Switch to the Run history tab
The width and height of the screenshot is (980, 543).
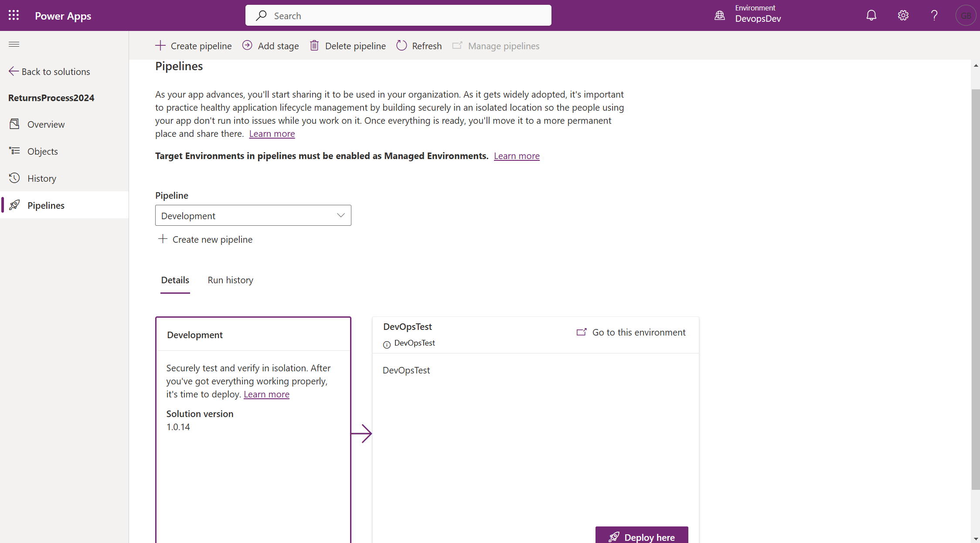[230, 280]
